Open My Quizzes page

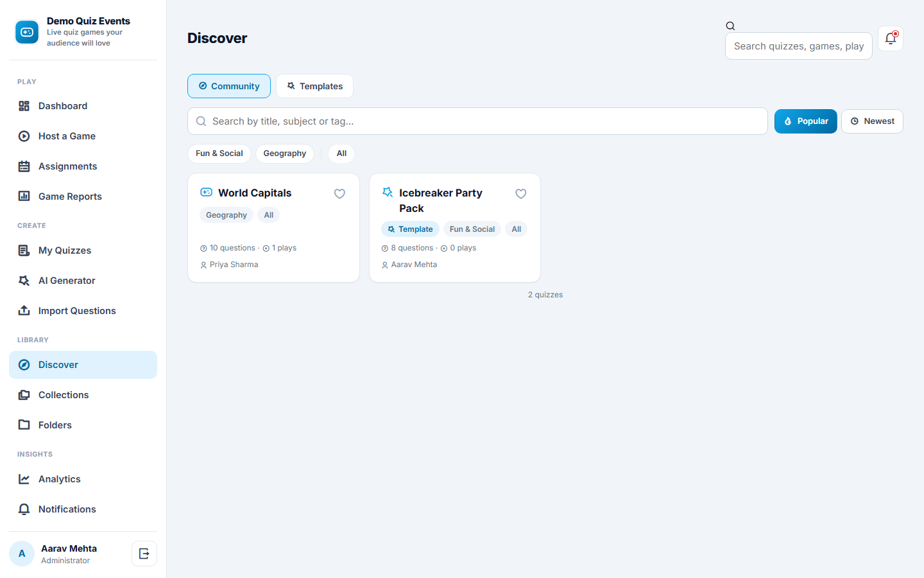click(x=83, y=250)
